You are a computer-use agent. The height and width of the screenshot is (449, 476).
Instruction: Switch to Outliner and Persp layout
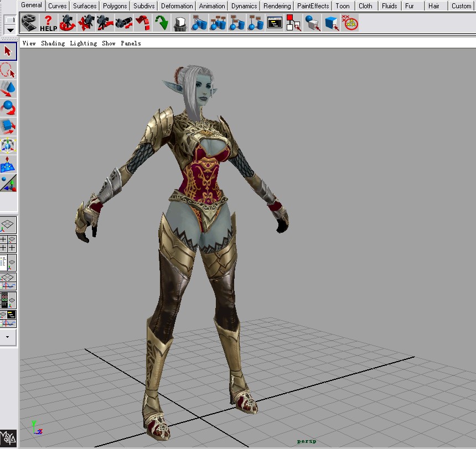point(8,263)
